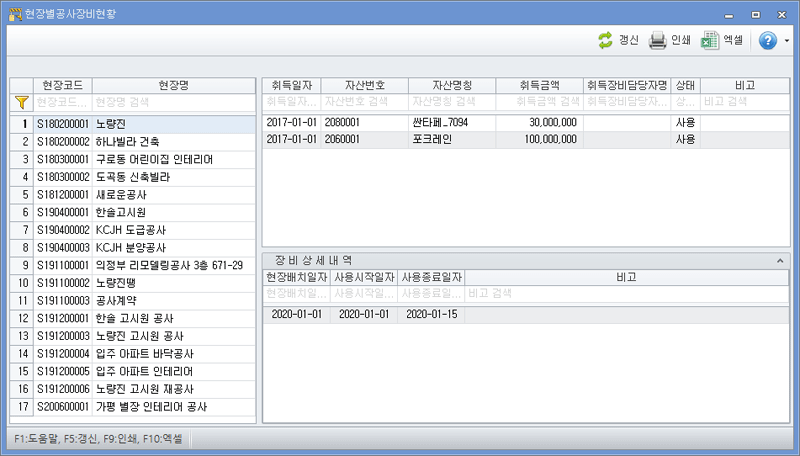Click the detail panel 비고 검색 field
The height and width of the screenshot is (456, 800).
coord(627,293)
